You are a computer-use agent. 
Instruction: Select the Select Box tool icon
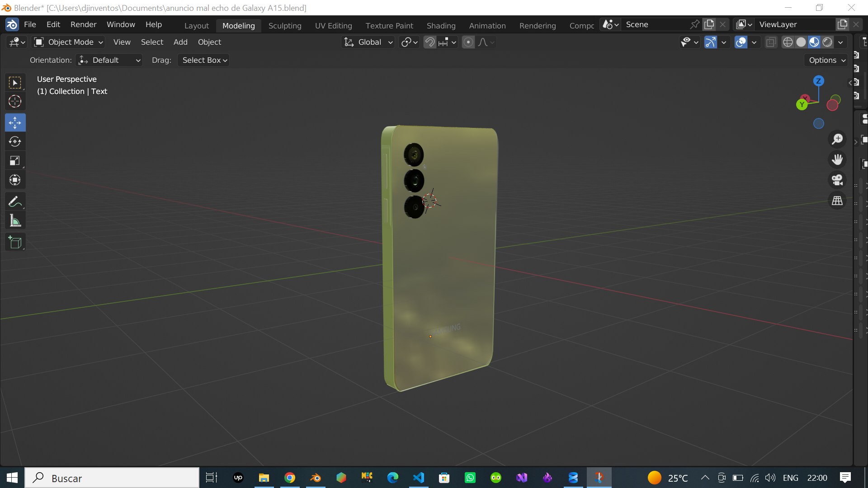click(x=15, y=83)
